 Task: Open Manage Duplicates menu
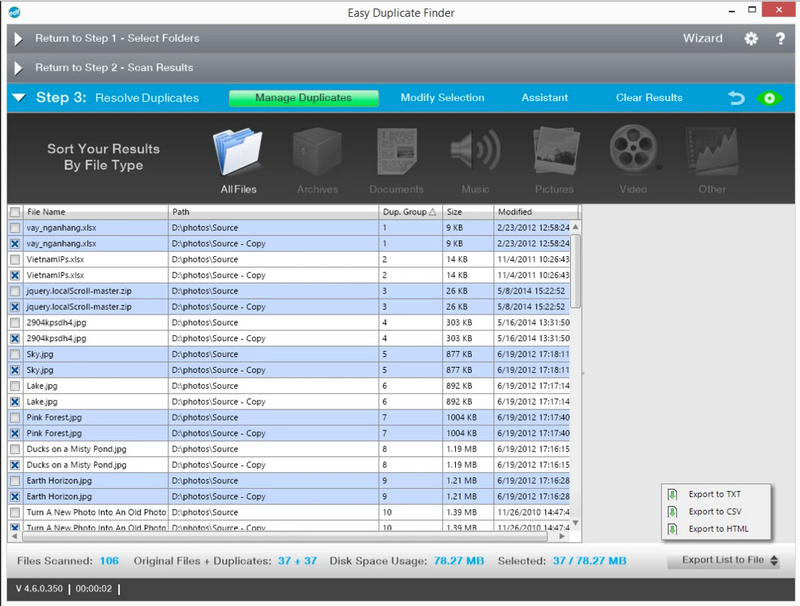pos(304,98)
